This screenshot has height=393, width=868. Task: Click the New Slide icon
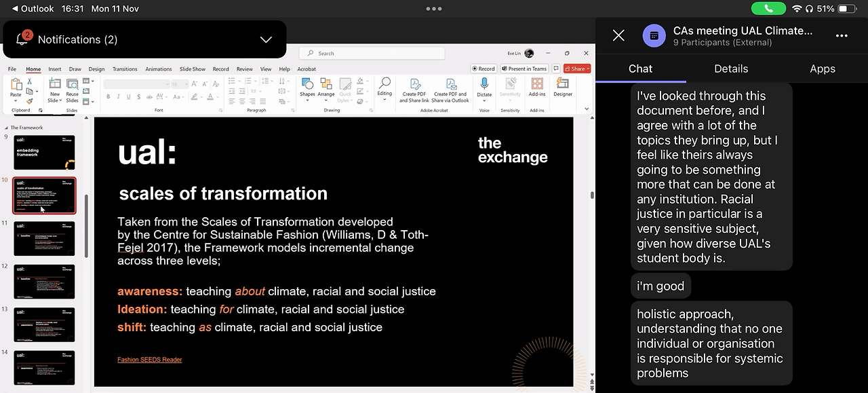55,83
